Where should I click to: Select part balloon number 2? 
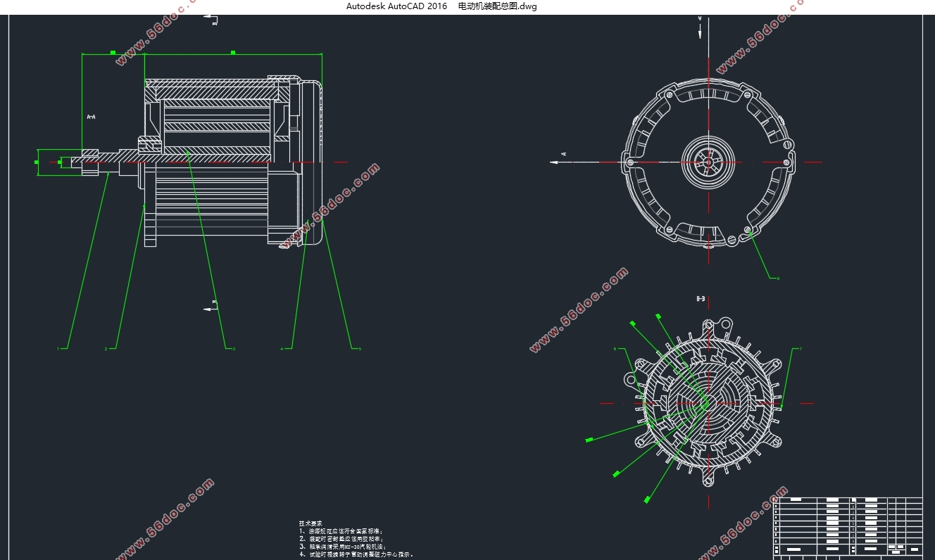coord(106,348)
